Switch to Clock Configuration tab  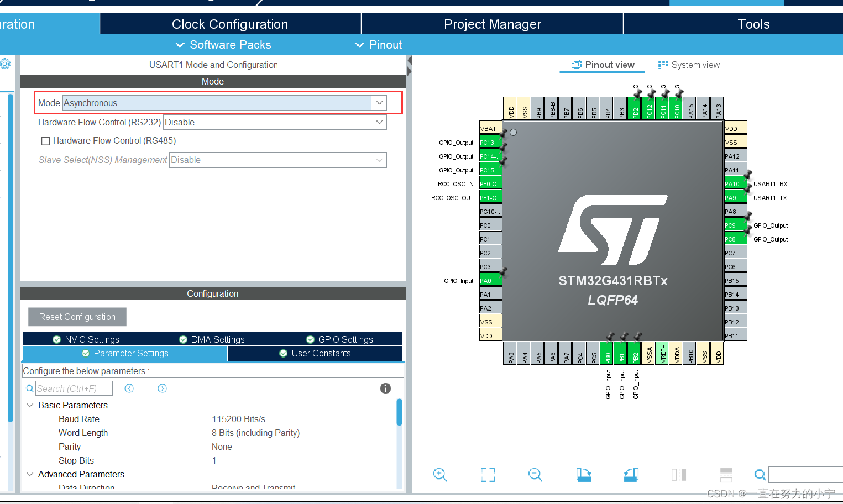tap(230, 24)
